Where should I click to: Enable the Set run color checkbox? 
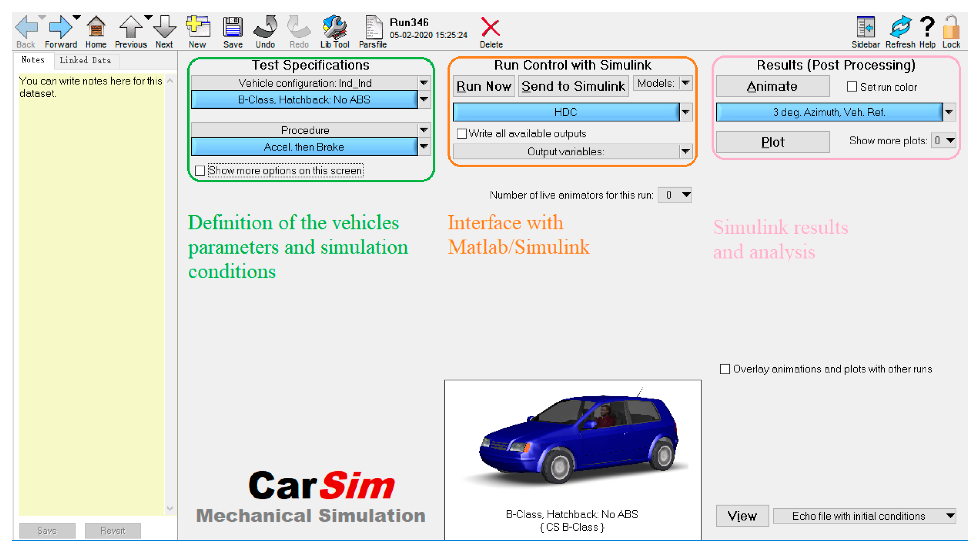click(852, 87)
